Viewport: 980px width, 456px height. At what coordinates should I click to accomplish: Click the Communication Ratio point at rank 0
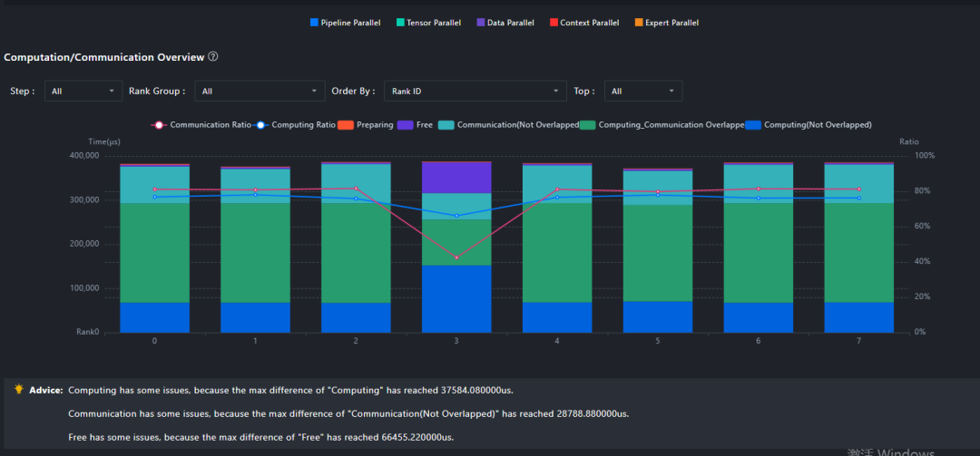click(154, 189)
